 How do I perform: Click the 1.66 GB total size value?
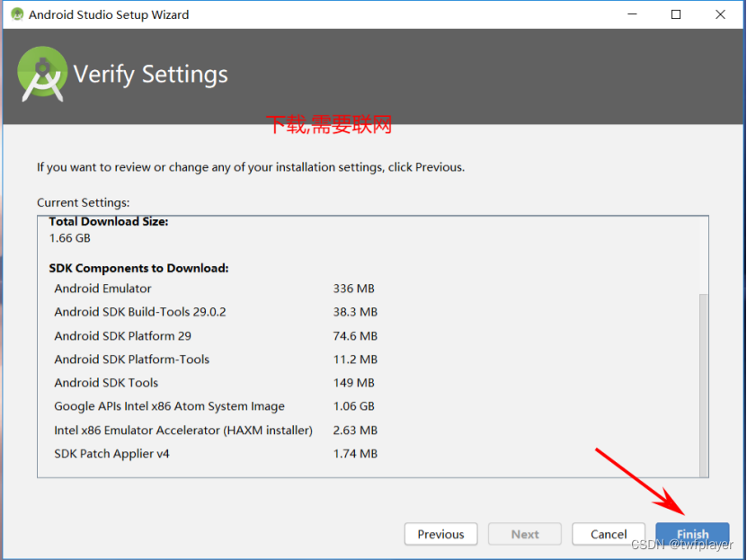(x=69, y=238)
